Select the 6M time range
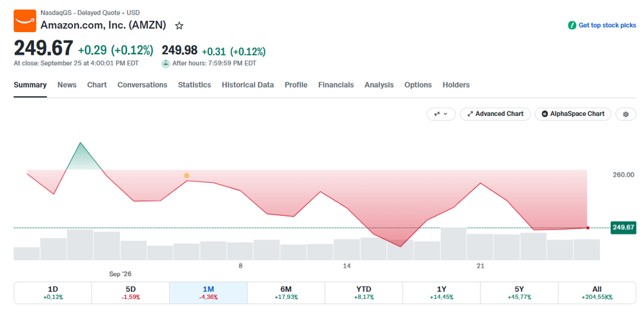 click(286, 293)
